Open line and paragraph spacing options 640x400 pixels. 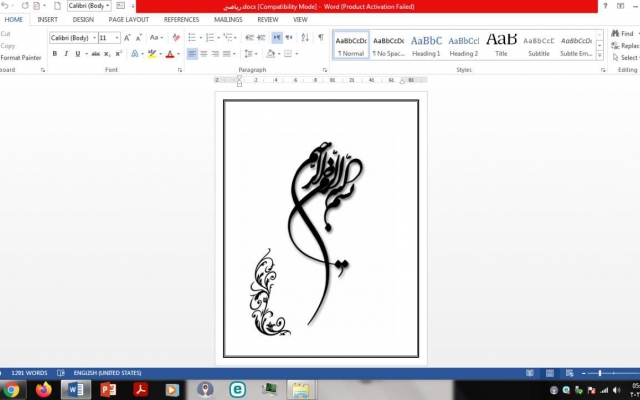coord(249,54)
